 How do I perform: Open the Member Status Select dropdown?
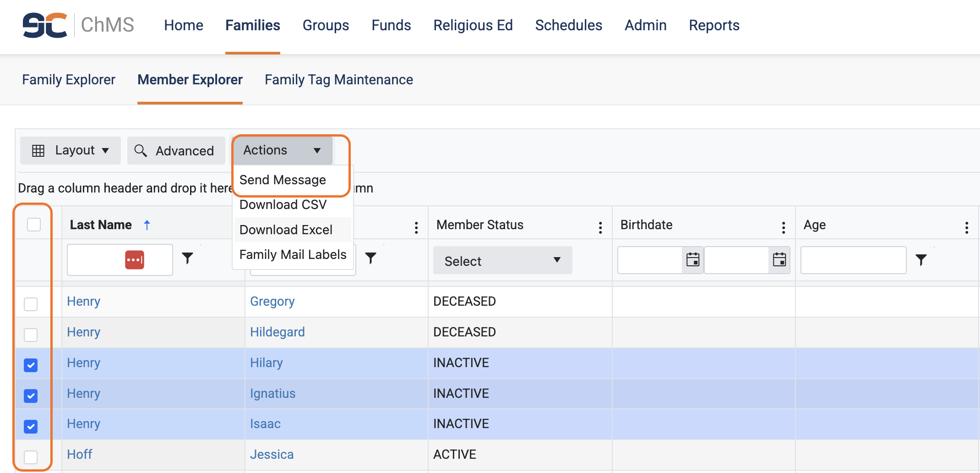click(502, 261)
